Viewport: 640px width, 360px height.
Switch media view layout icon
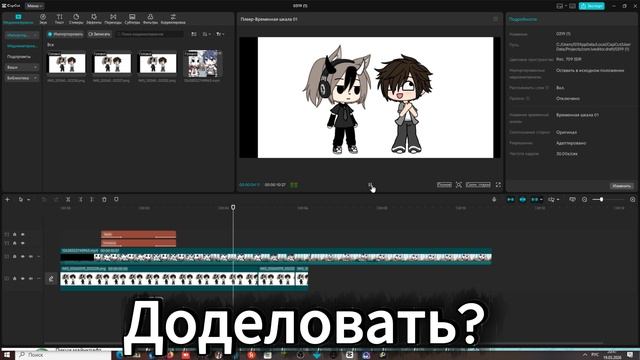click(x=194, y=34)
